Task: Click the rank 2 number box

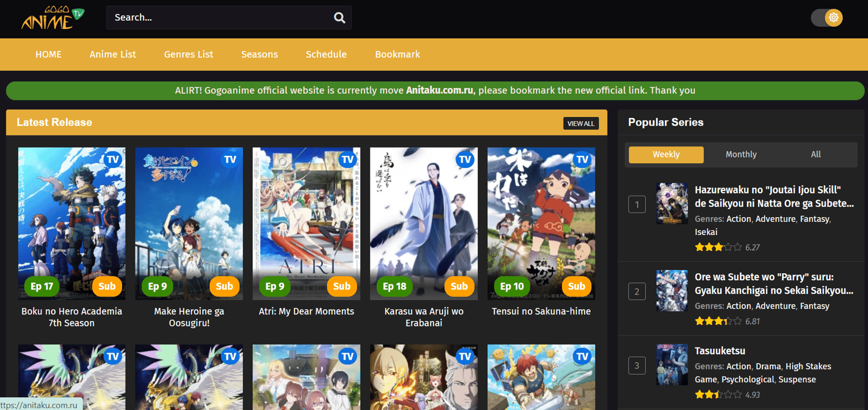Action: [x=637, y=291]
